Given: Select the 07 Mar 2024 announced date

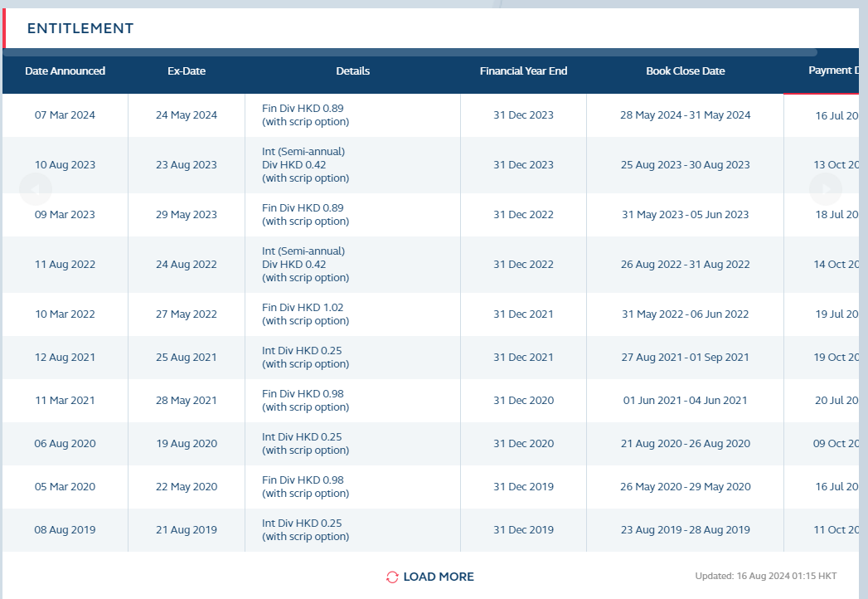Looking at the screenshot, I should click(65, 114).
